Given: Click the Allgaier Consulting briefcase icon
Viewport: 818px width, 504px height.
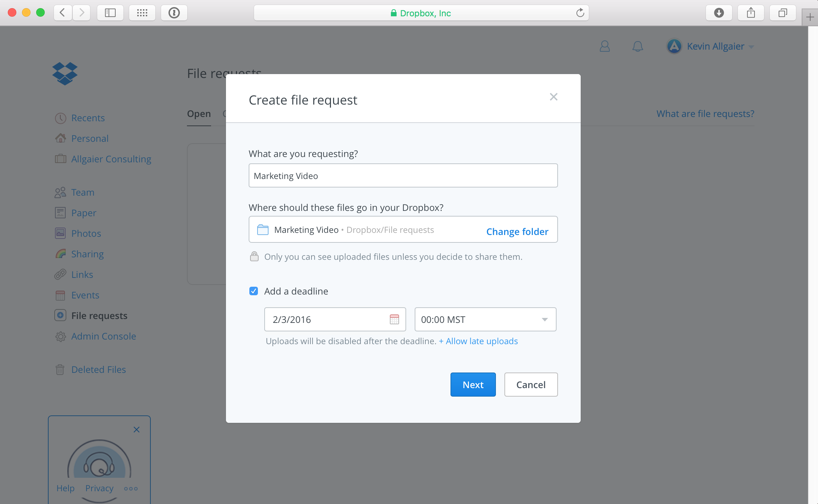Looking at the screenshot, I should pos(60,159).
